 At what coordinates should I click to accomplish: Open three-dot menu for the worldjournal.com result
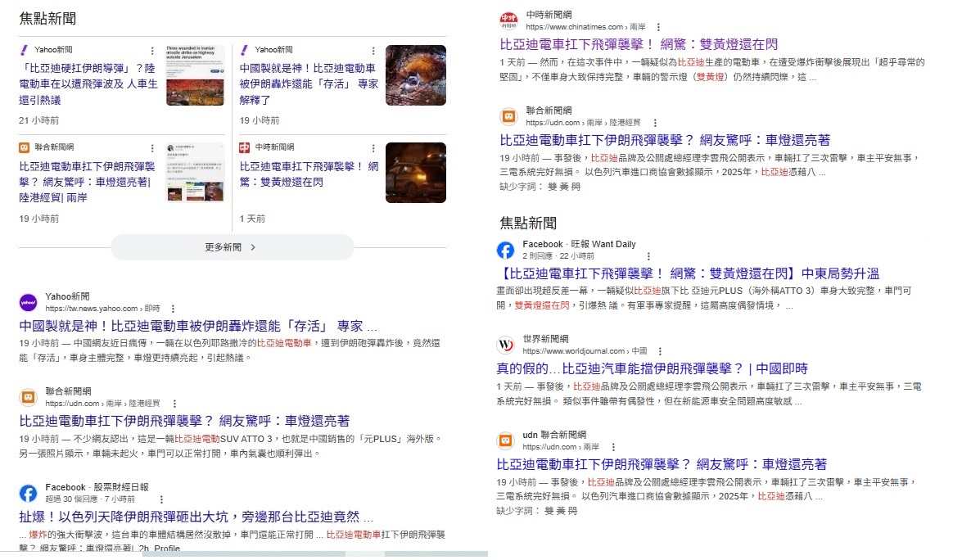[660, 351]
